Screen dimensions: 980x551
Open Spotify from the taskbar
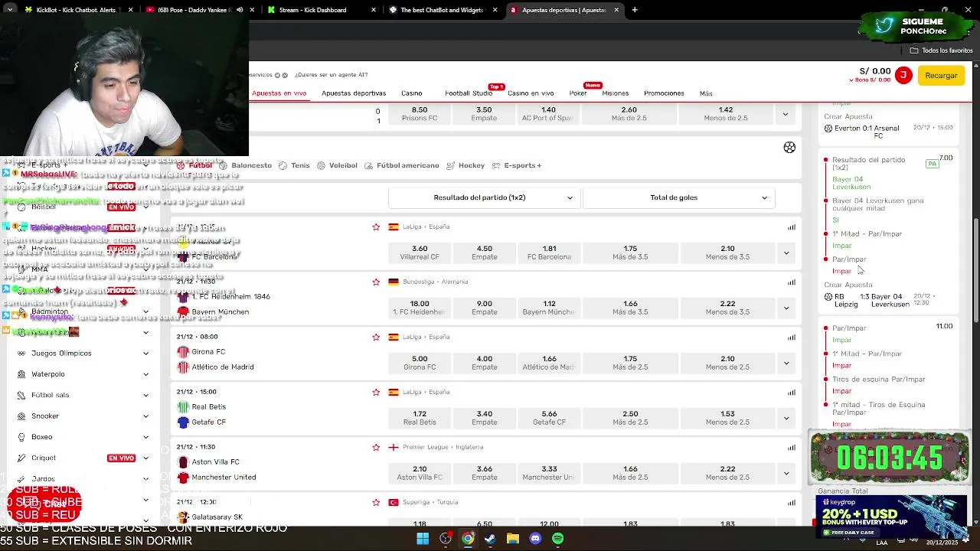pos(558,539)
